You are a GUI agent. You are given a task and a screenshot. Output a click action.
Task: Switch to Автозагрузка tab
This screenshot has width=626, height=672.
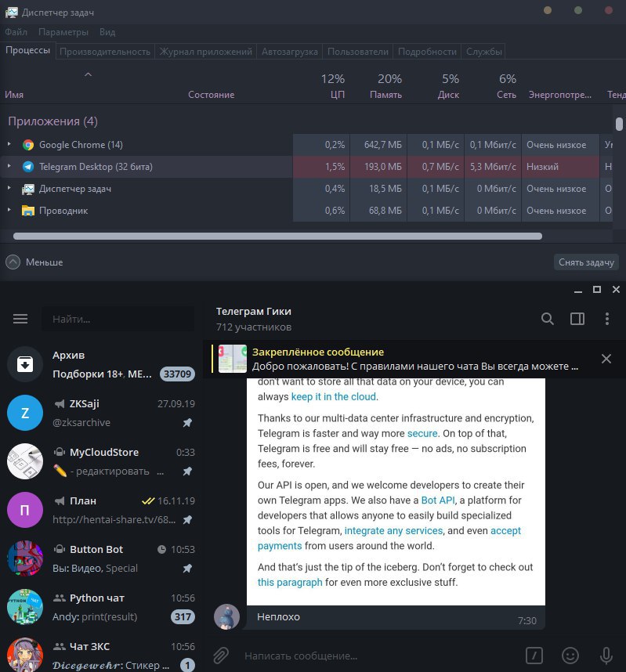point(289,52)
